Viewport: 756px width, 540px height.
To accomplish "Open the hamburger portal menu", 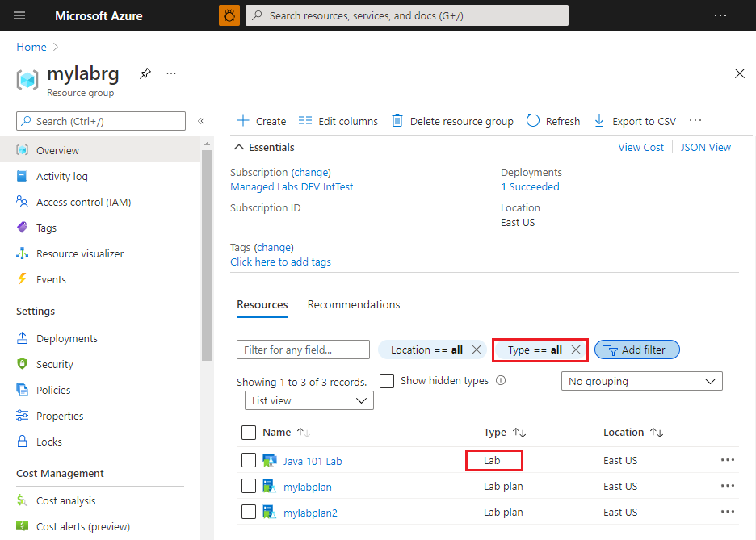I will (x=19, y=15).
